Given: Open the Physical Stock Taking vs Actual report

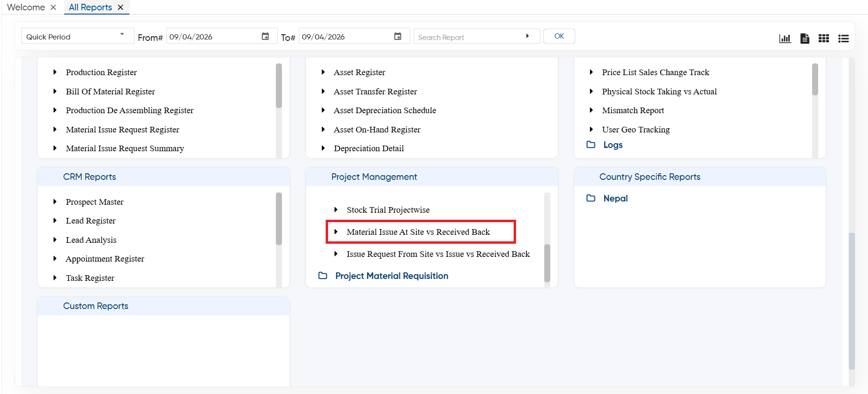Looking at the screenshot, I should pos(659,92).
